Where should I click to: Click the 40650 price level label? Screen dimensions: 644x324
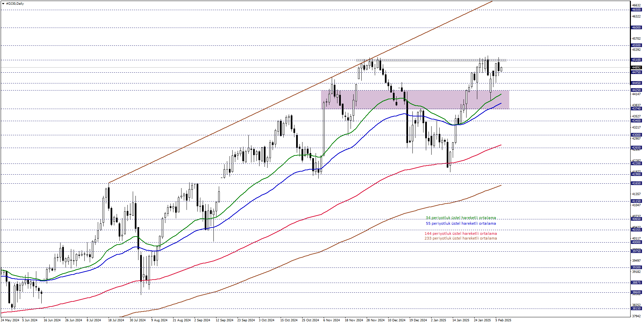[636, 219]
